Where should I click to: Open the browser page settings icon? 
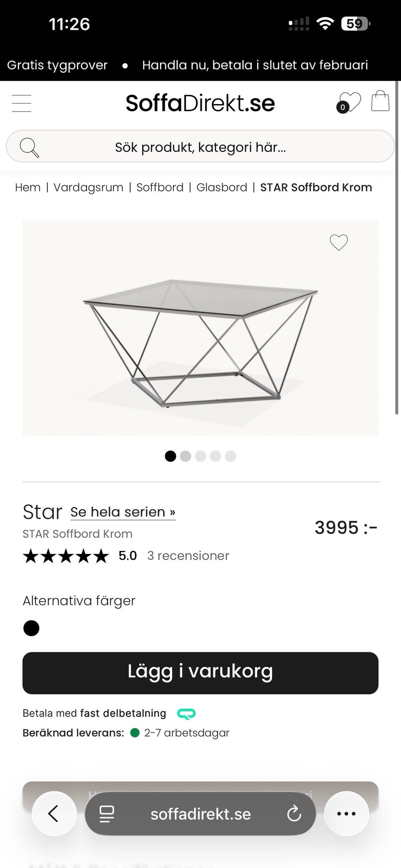107,814
